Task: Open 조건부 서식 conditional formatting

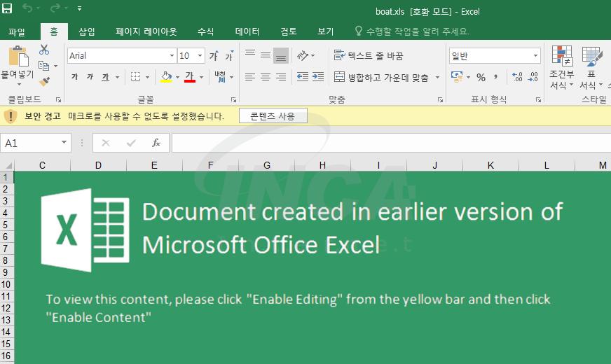Action: pyautogui.click(x=561, y=67)
